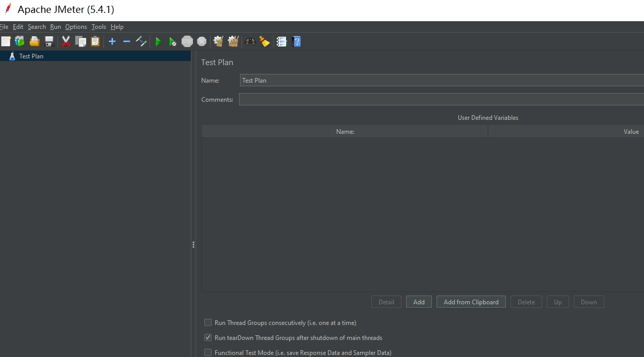644x357 pixels.
Task: Clear results with the Clear icon
Action: coord(218,41)
